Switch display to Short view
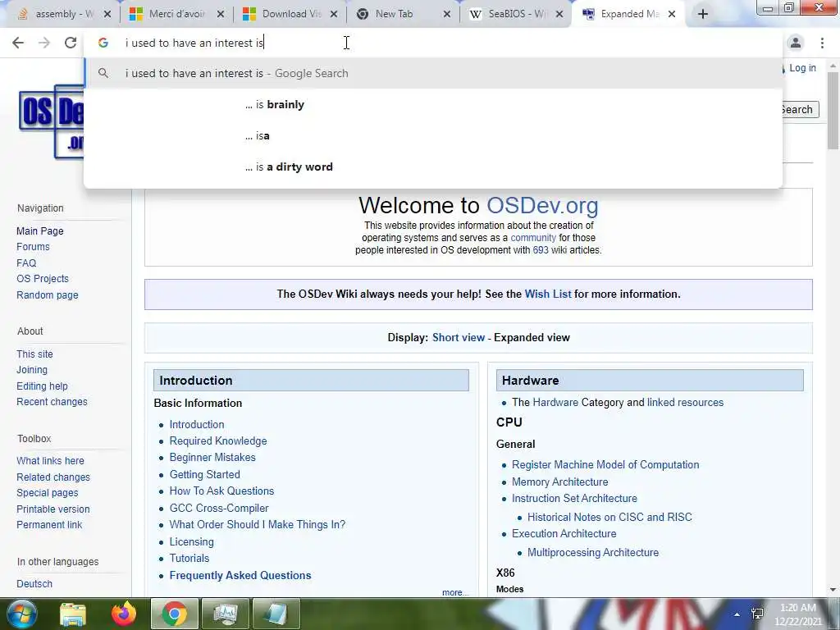The image size is (840, 630). click(458, 337)
